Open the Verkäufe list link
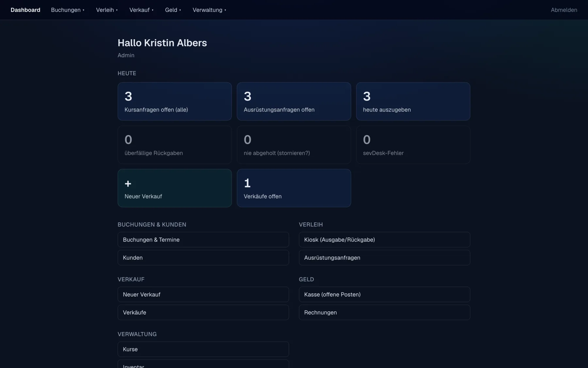 click(x=203, y=312)
